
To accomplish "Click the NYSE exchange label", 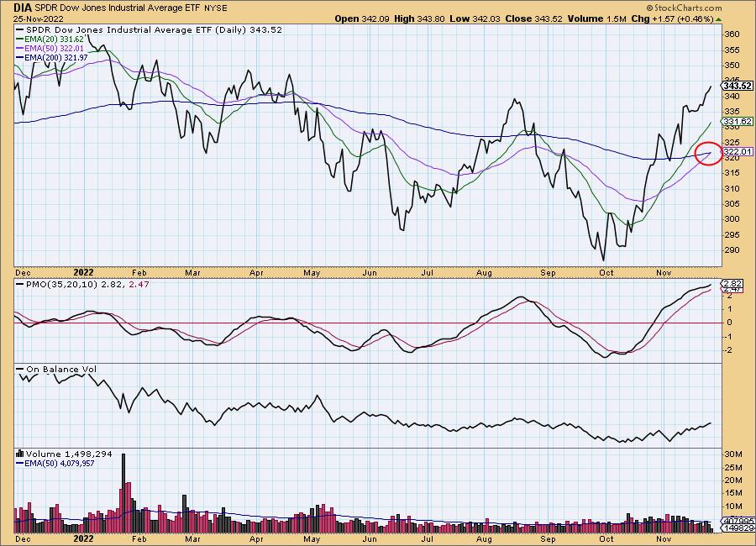I will (216, 8).
